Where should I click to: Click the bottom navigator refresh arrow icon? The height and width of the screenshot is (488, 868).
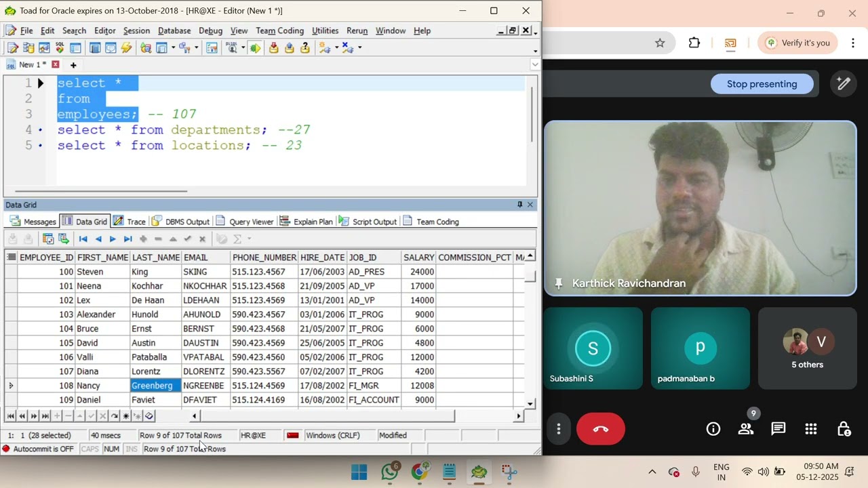(114, 416)
